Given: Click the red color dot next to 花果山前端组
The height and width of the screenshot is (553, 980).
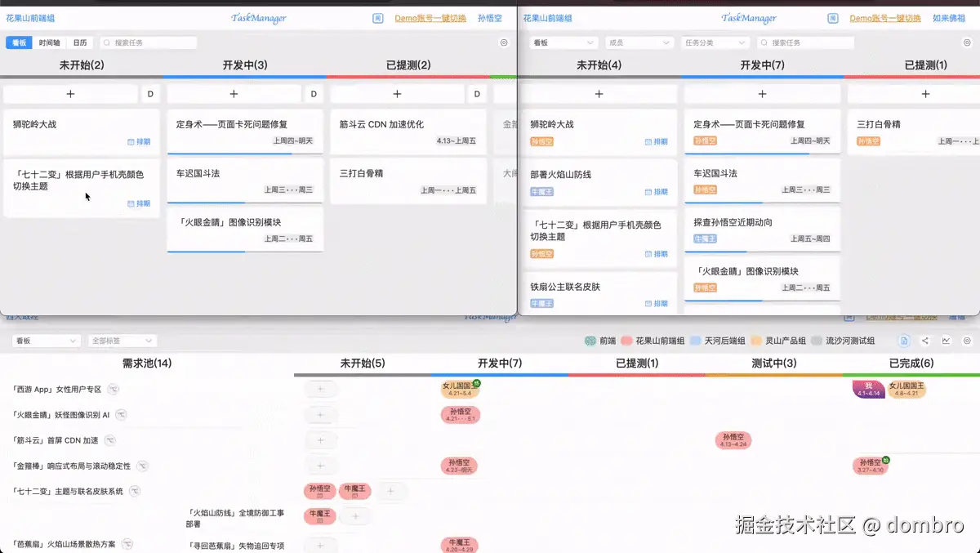Looking at the screenshot, I should [626, 341].
